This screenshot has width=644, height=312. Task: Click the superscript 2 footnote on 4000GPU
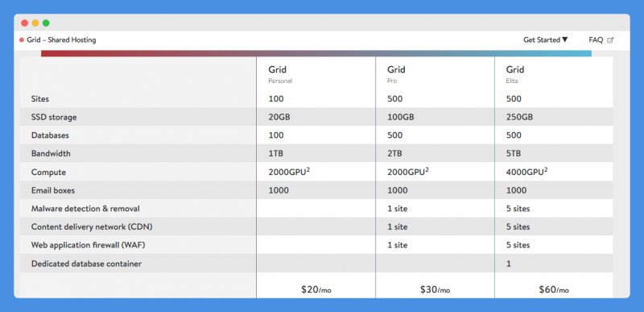point(546,169)
